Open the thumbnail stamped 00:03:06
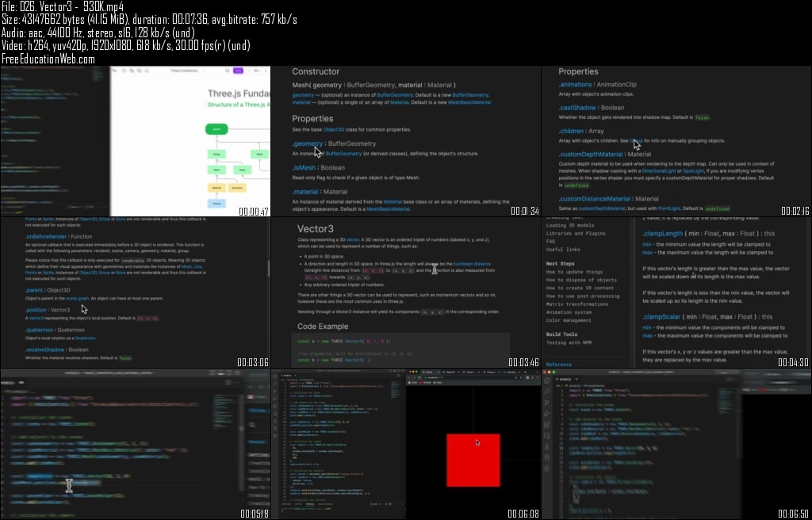This screenshot has height=520, width=812. click(x=135, y=292)
